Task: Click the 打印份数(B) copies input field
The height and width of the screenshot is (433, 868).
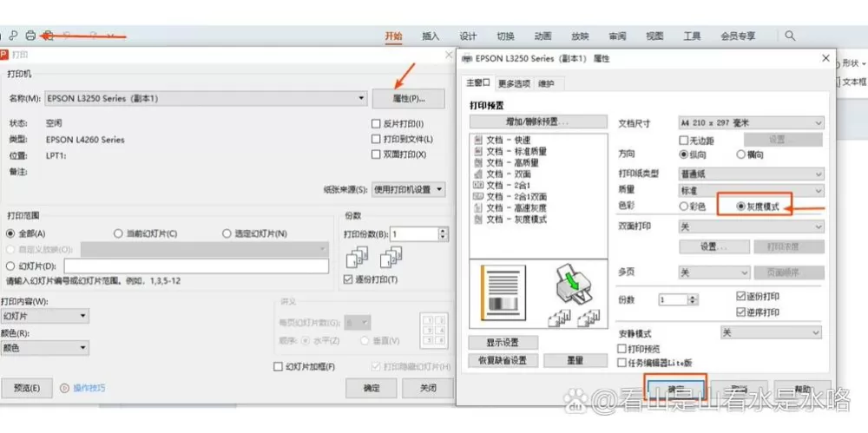Action: pos(414,233)
